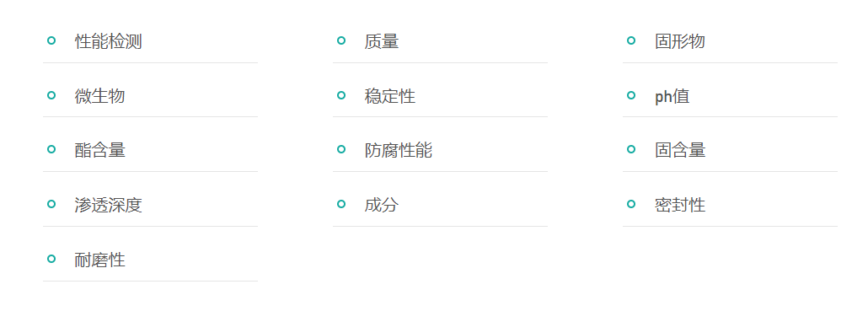Click the circle bullet beside 性能检测
This screenshot has width=868, height=311.
(51, 40)
